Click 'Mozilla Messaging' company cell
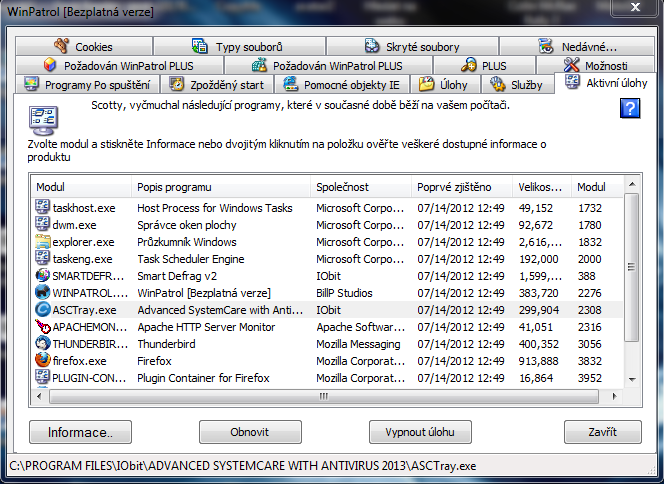The width and height of the screenshot is (664, 484). 358,344
